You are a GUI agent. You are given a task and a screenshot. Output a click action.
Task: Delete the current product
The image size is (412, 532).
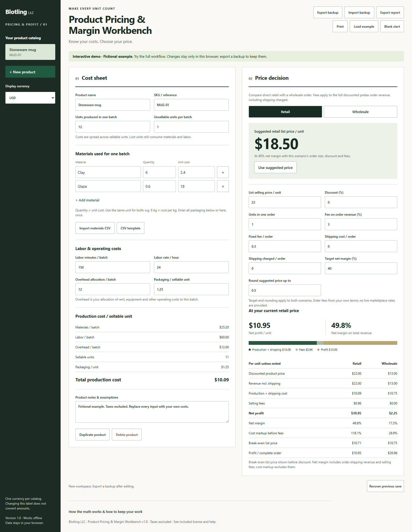point(127,435)
